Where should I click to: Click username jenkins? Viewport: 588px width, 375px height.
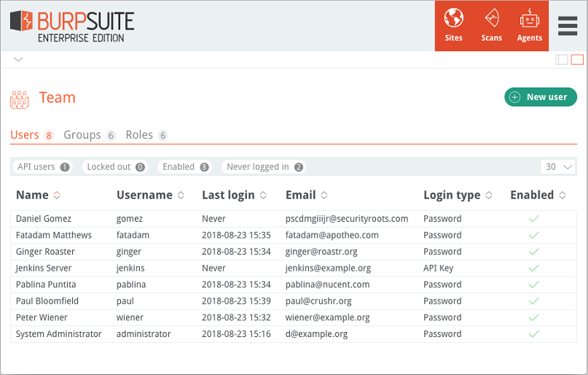pyautogui.click(x=130, y=268)
